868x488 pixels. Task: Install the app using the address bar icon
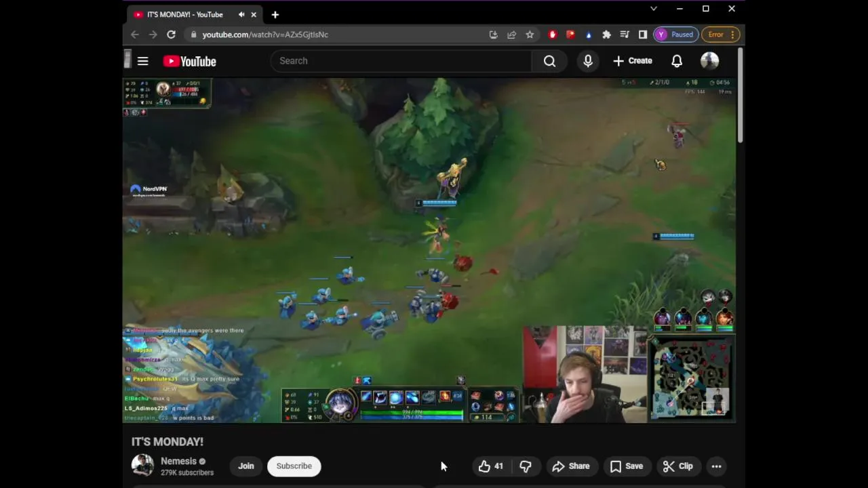493,35
